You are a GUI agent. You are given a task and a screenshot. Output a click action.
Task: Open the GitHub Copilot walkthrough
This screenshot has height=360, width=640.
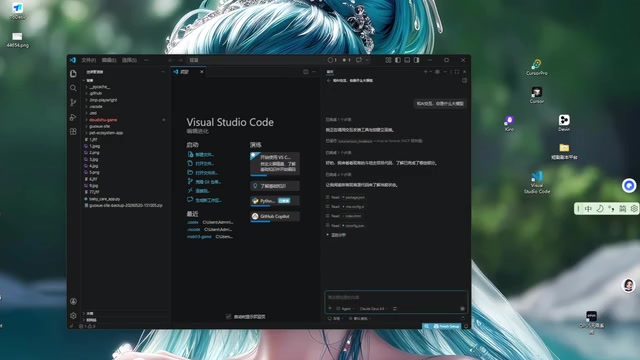pyautogui.click(x=275, y=216)
